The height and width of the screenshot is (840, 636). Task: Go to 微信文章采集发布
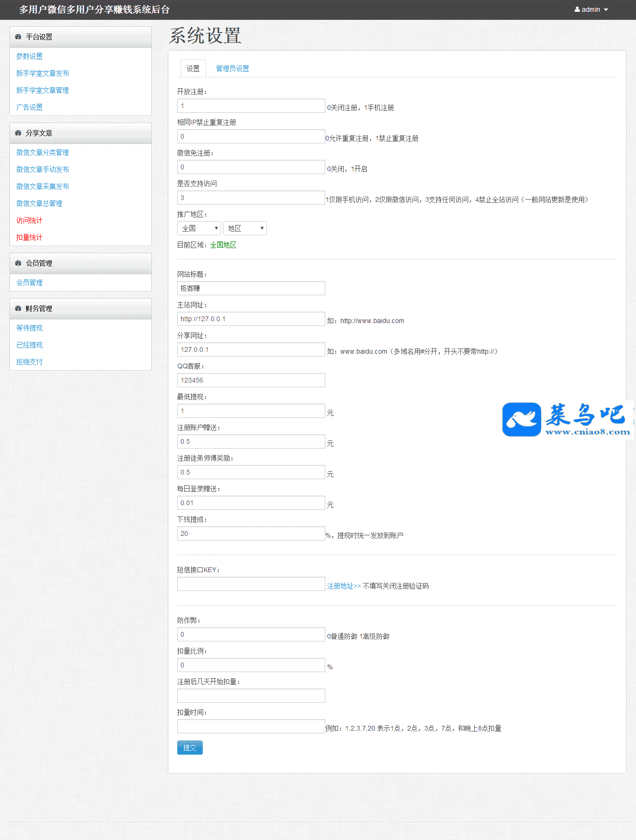[42, 186]
